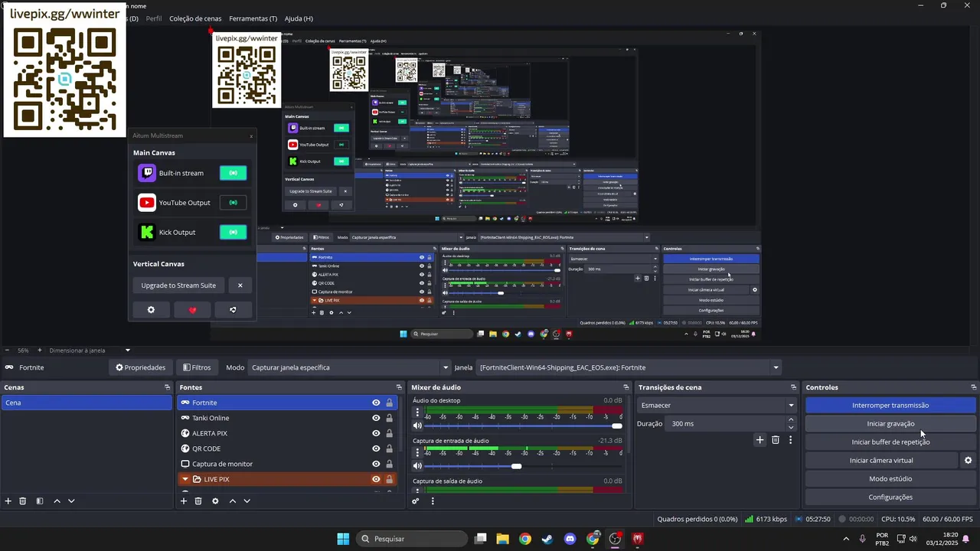Open source Propriedades button
Screen dimensions: 980x551
[140, 367]
